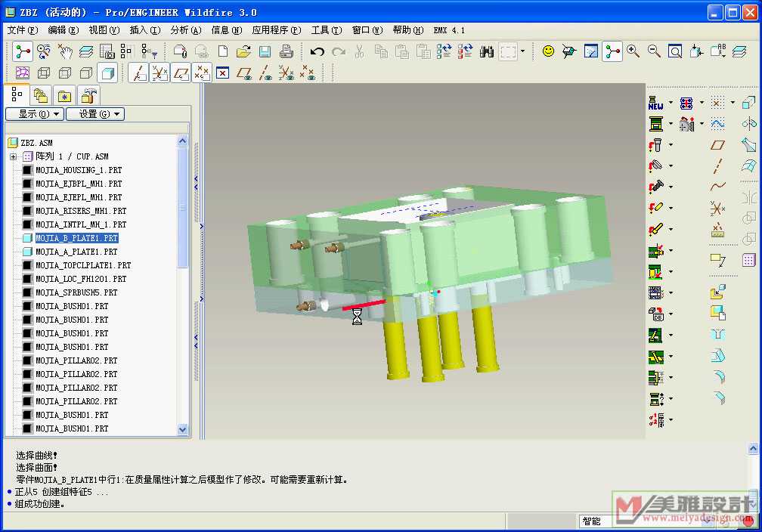Click the message area scroll up arrow

tap(753, 449)
